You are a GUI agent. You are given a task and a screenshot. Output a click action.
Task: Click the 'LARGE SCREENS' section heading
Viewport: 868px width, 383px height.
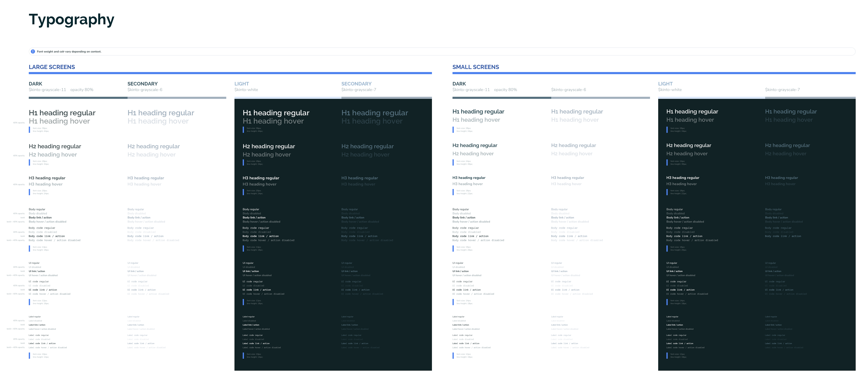(52, 67)
